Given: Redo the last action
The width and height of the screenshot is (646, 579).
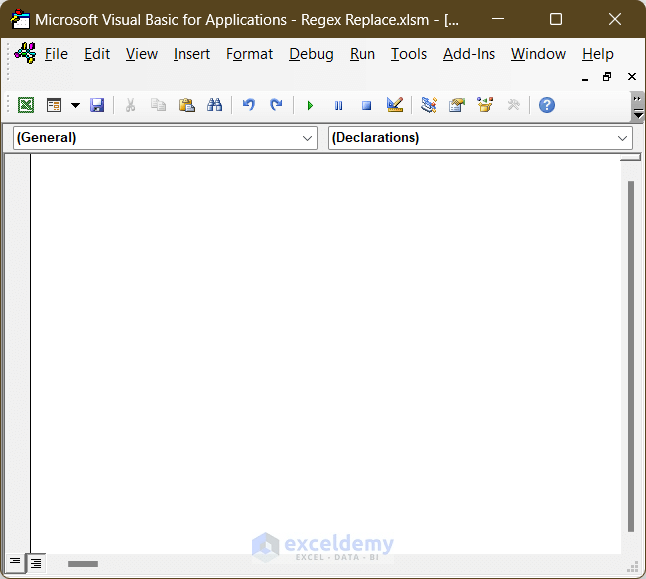Looking at the screenshot, I should [x=276, y=105].
